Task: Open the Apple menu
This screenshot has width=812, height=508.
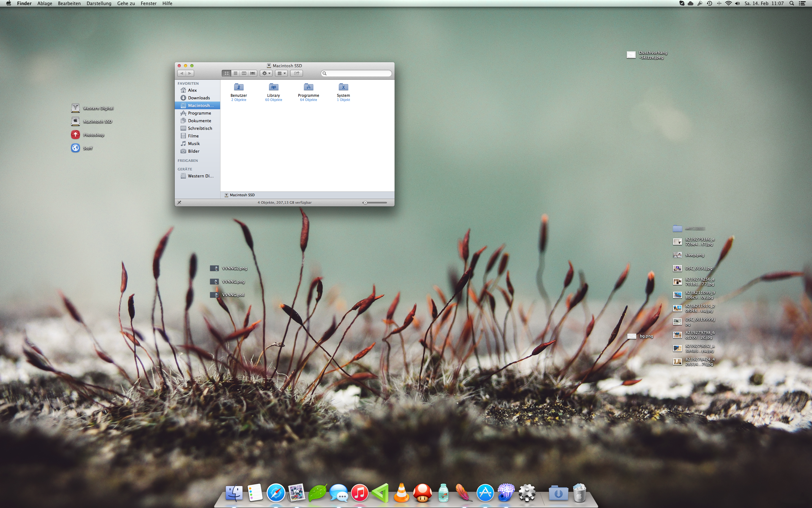Action: (8, 3)
